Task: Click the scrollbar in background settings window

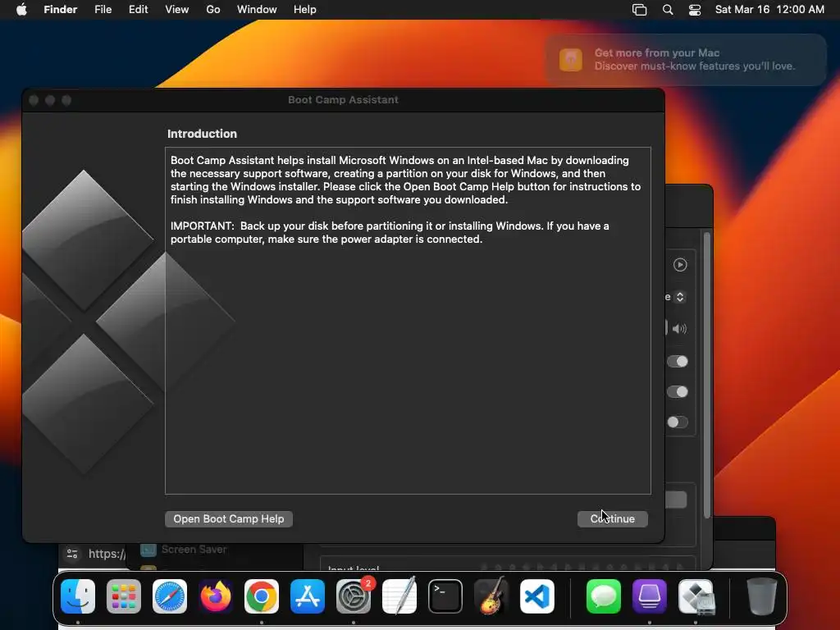Action: 706,375
